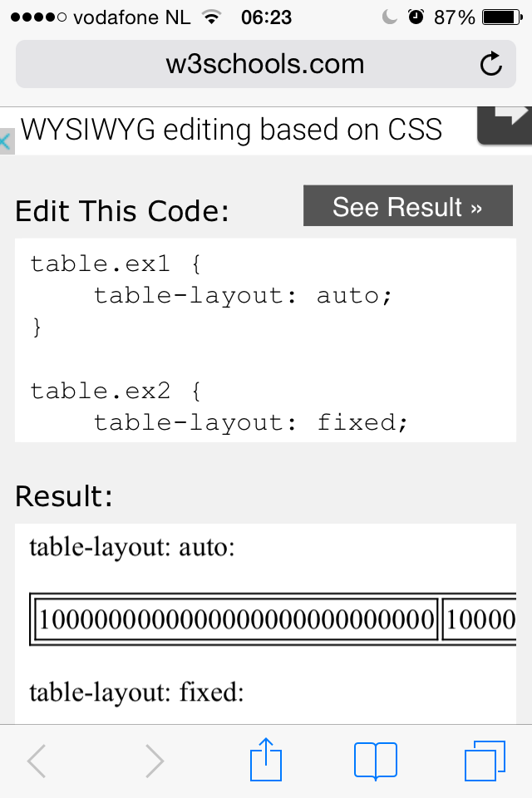Reload the w3schools.com page
The width and height of the screenshot is (532, 798).
[x=490, y=64]
